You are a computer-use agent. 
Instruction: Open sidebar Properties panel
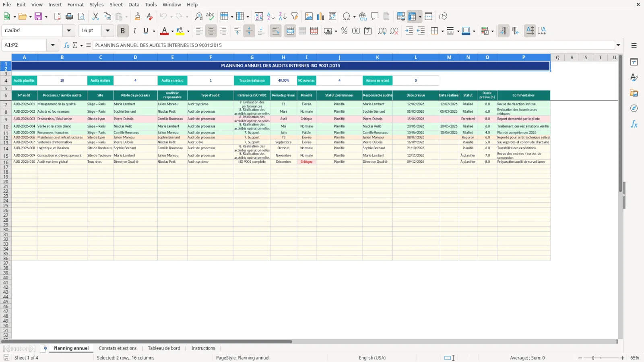tap(634, 62)
